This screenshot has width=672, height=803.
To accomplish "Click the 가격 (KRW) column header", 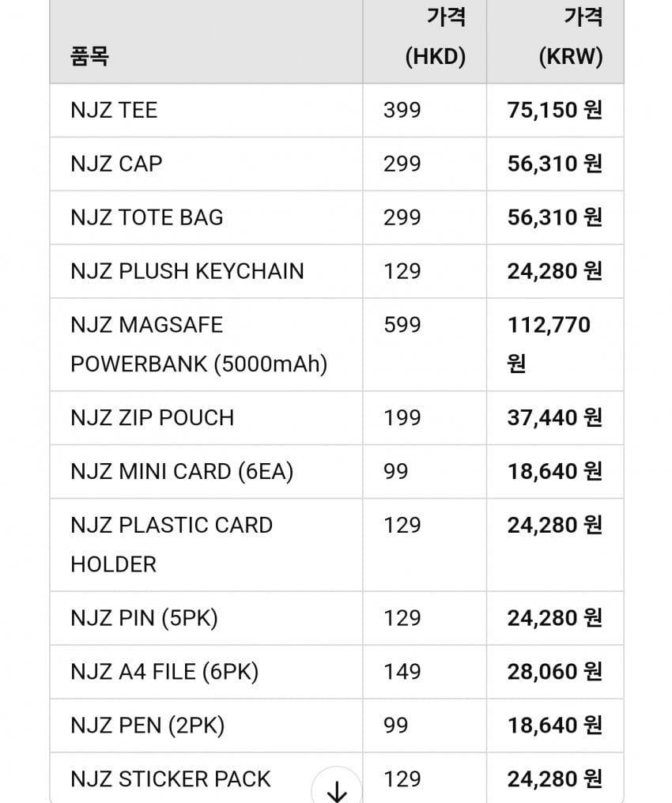I will click(x=570, y=37).
